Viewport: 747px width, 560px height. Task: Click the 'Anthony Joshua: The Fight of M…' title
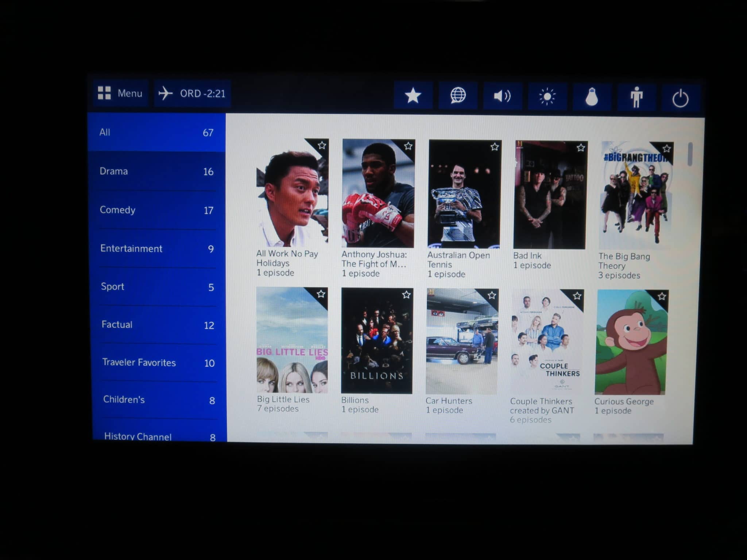pyautogui.click(x=374, y=259)
